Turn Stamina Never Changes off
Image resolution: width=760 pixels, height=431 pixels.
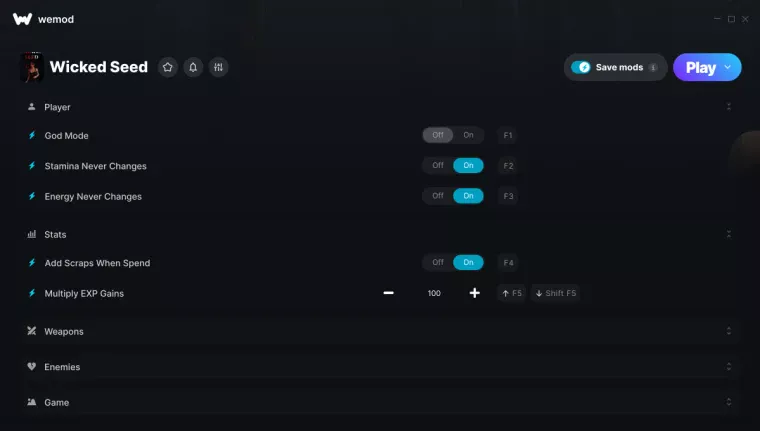(x=438, y=165)
